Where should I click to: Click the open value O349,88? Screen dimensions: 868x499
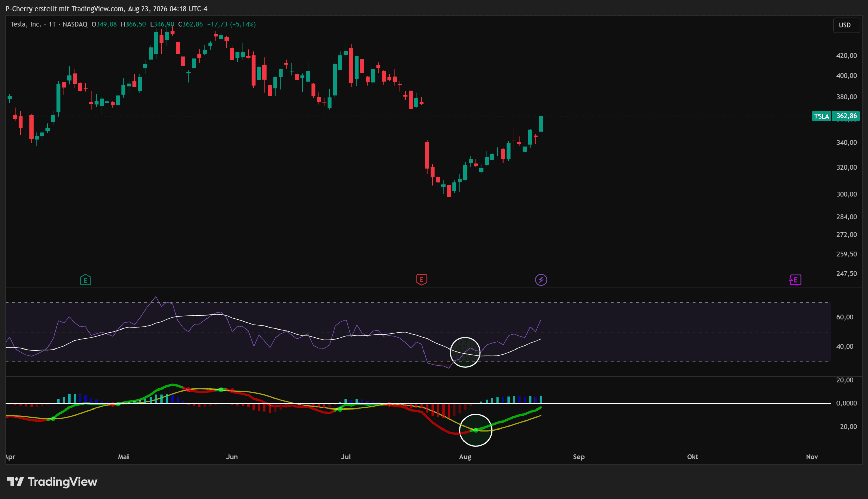pyautogui.click(x=104, y=24)
